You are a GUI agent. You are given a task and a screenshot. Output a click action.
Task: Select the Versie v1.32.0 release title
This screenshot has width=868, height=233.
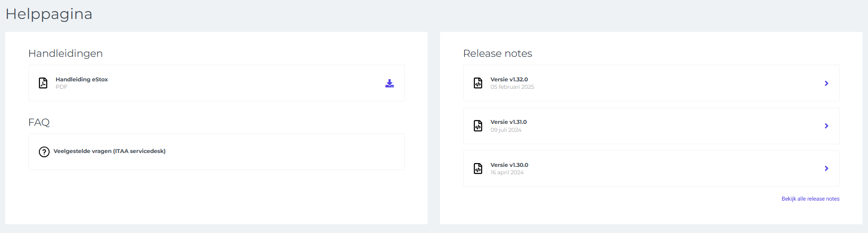(509, 80)
